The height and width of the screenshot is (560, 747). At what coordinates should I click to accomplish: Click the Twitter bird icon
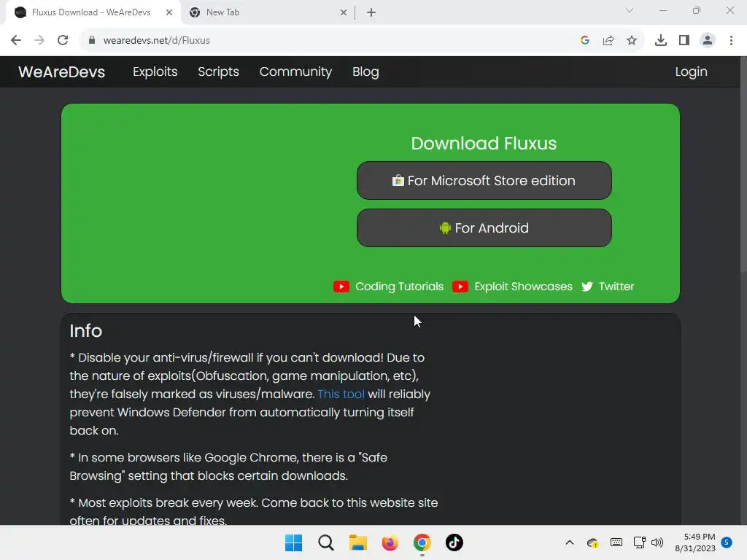(x=587, y=286)
